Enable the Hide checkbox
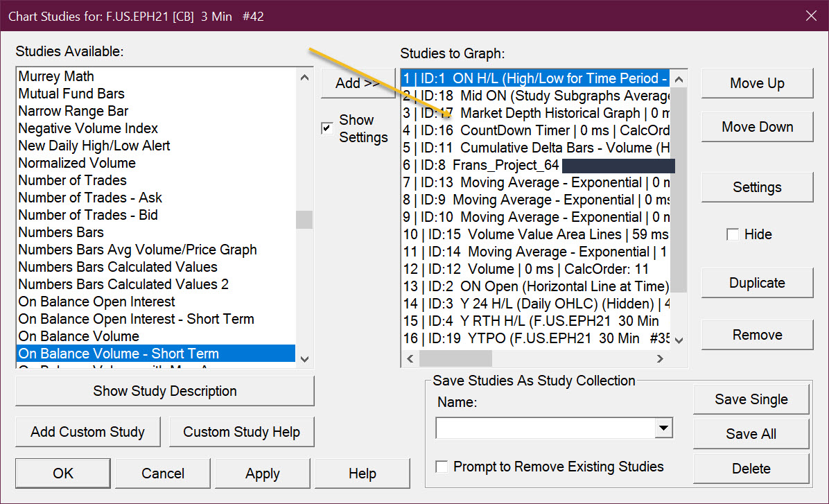The height and width of the screenshot is (504, 829). click(x=733, y=234)
